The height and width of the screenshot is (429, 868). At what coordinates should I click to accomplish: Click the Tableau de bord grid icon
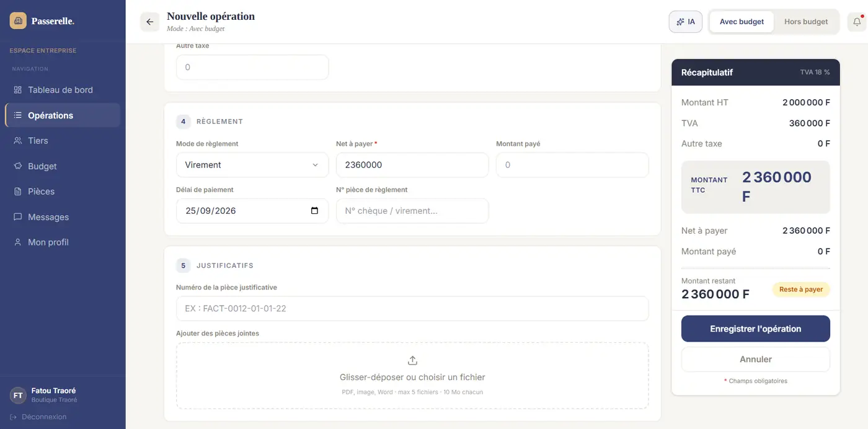point(17,90)
